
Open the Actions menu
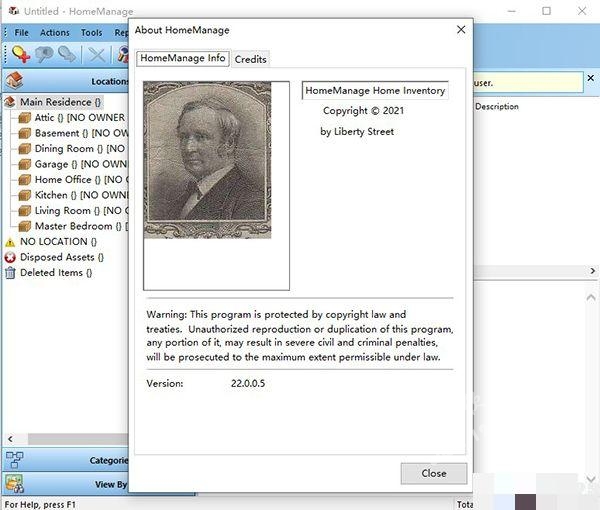pyautogui.click(x=55, y=33)
